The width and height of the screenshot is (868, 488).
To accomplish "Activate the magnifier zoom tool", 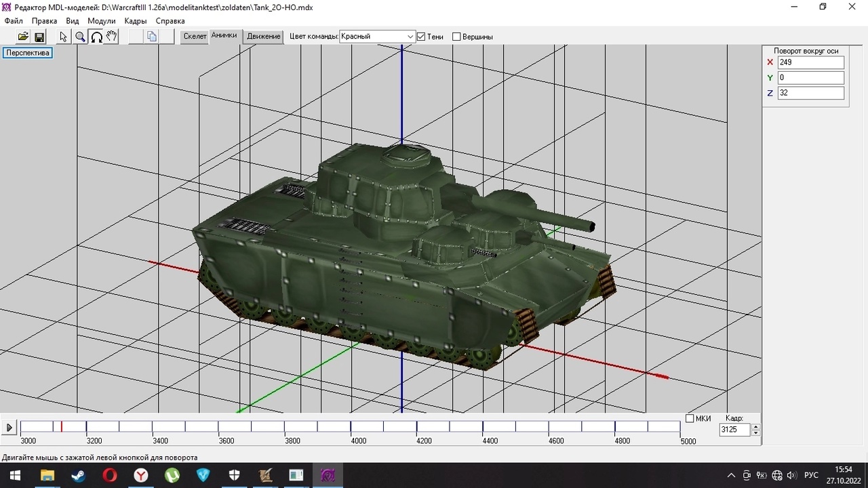I will (x=80, y=37).
